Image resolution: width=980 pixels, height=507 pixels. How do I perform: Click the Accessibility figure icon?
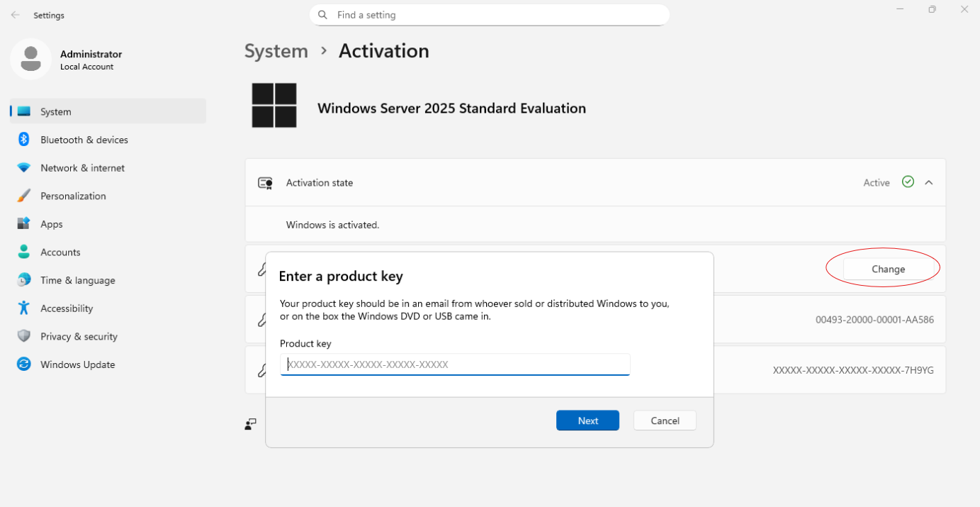click(x=24, y=308)
